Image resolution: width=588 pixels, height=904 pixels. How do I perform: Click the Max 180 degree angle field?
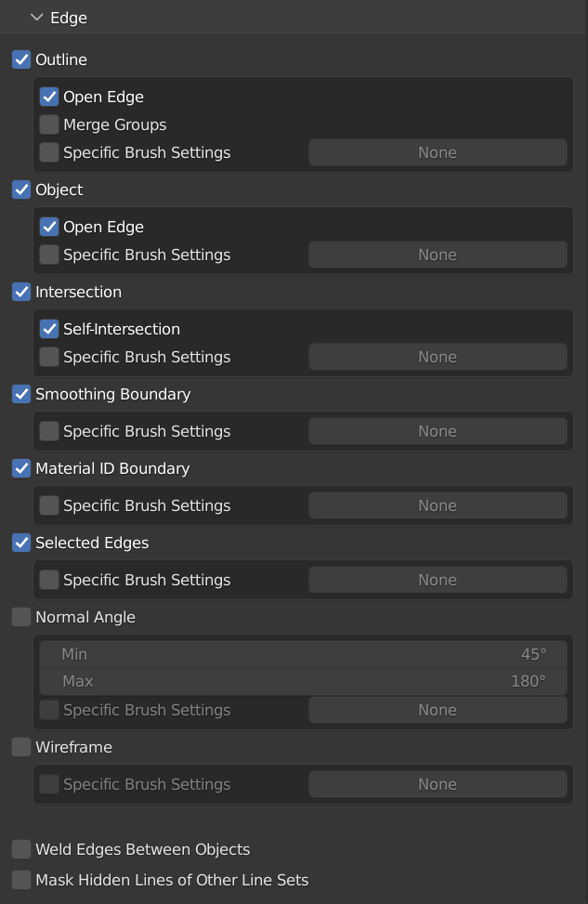pyautogui.click(x=304, y=681)
